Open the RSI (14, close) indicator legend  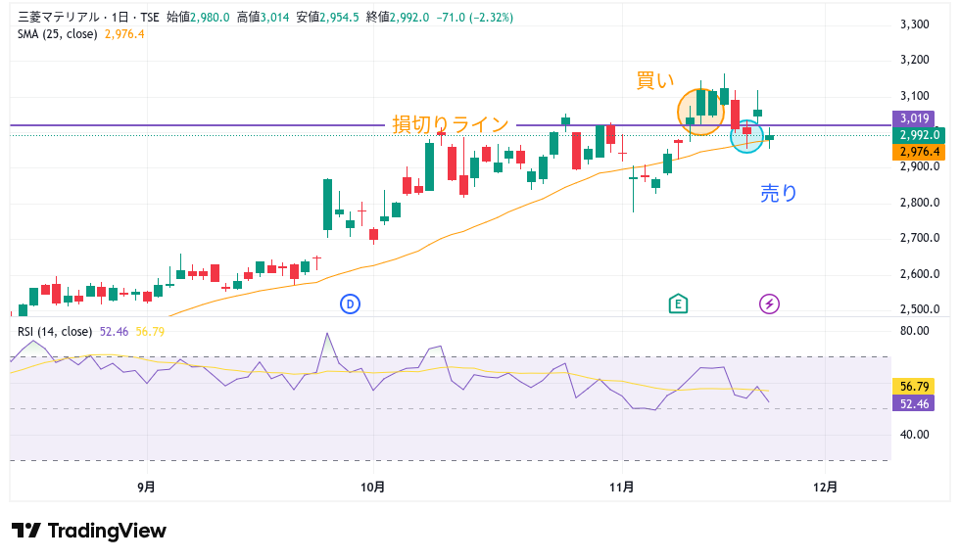coord(55,331)
